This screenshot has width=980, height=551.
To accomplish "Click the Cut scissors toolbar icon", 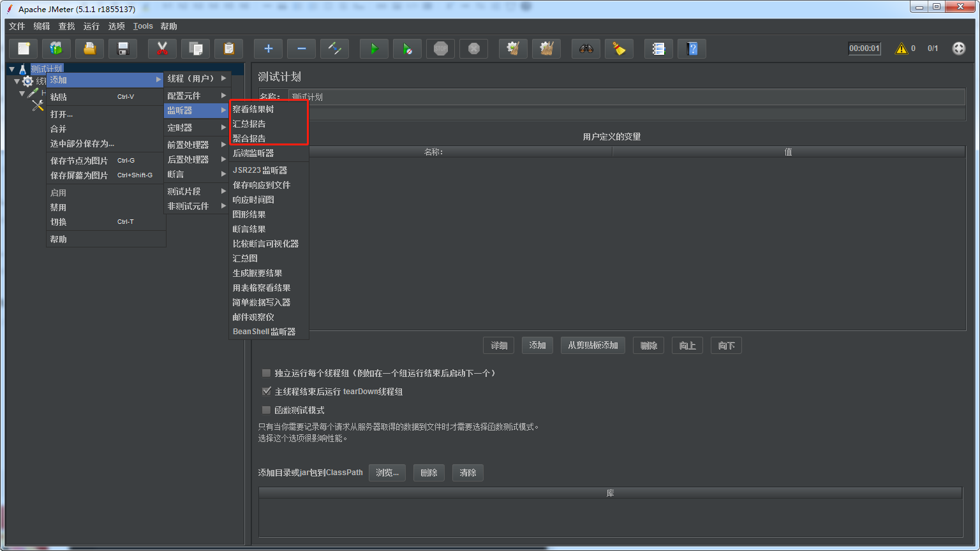I will point(162,48).
